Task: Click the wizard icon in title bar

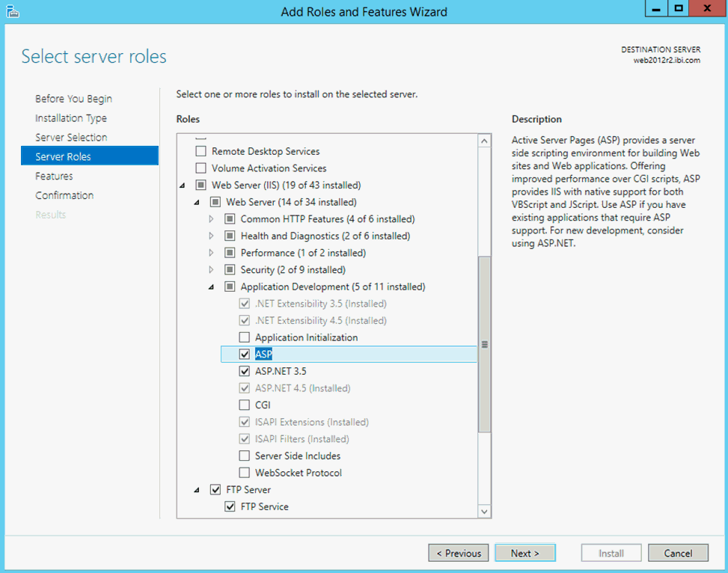Action: (13, 11)
